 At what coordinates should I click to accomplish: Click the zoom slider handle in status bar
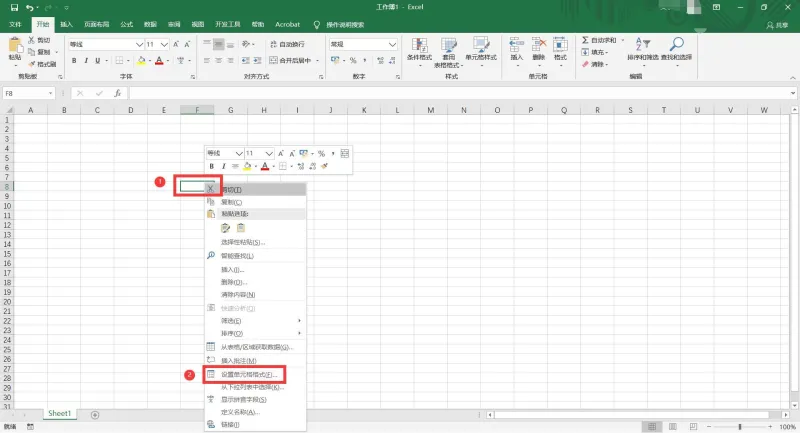740,426
